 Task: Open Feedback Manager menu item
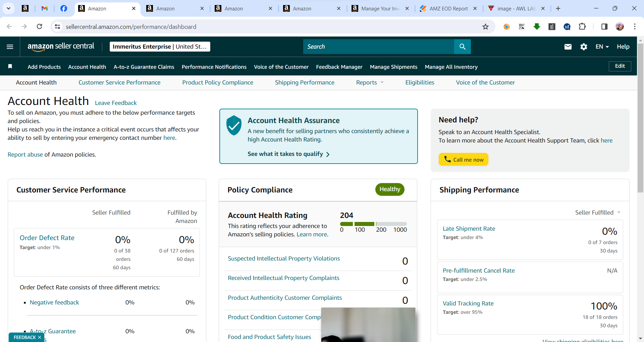[x=339, y=67]
